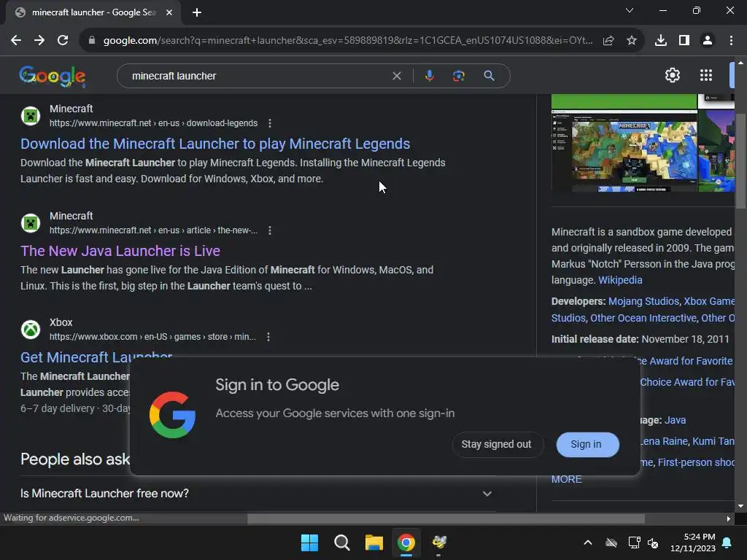Open the Get Minecraft Launcher Xbox link
747x560 pixels.
point(96,357)
